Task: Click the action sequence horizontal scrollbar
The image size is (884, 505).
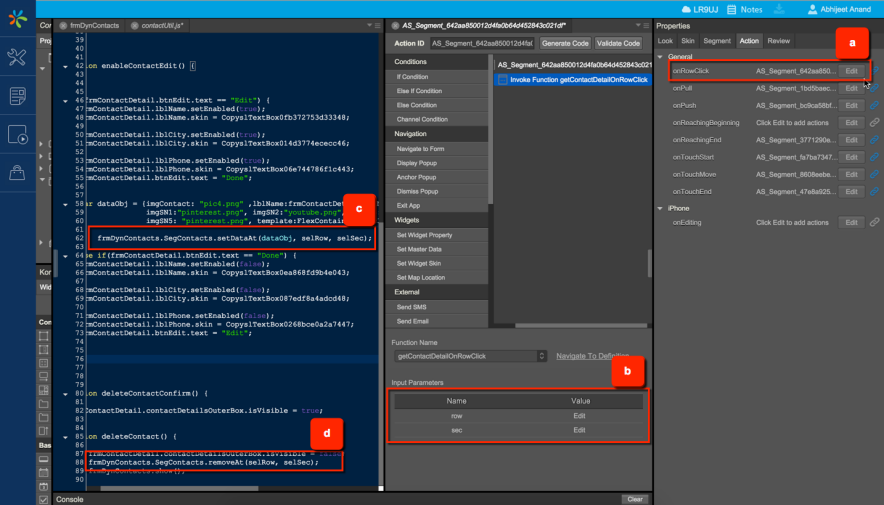Action: pyautogui.click(x=581, y=325)
